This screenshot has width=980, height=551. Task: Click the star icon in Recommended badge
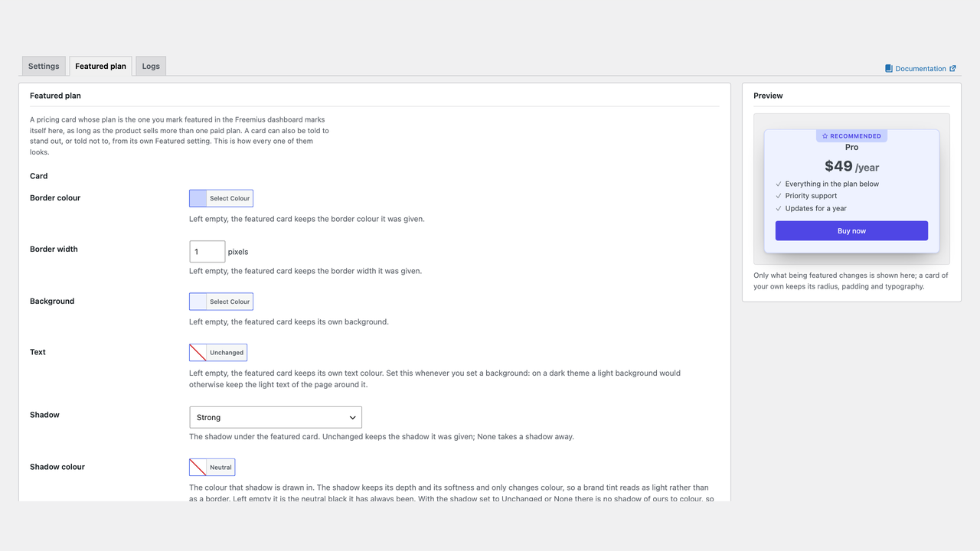click(x=825, y=136)
